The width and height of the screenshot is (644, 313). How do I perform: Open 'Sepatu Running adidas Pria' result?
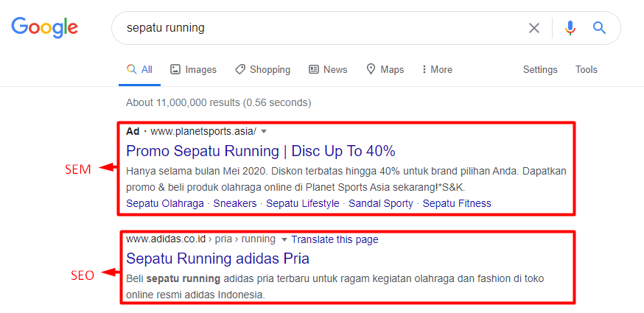tap(217, 259)
